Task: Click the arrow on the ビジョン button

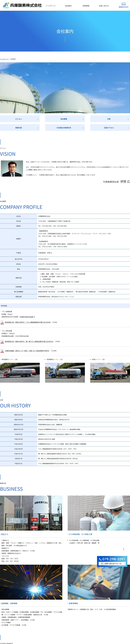Action: pos(38,119)
